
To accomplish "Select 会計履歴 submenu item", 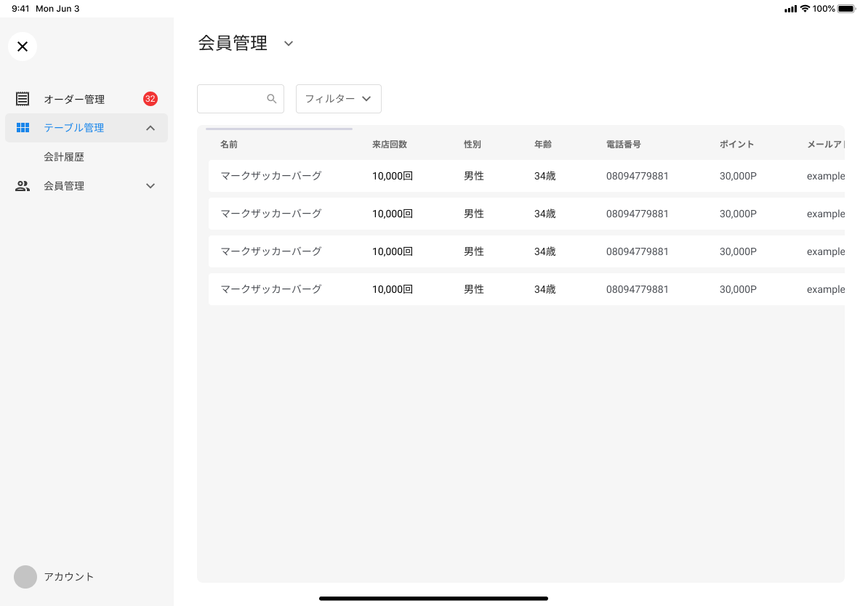I will click(x=64, y=157).
